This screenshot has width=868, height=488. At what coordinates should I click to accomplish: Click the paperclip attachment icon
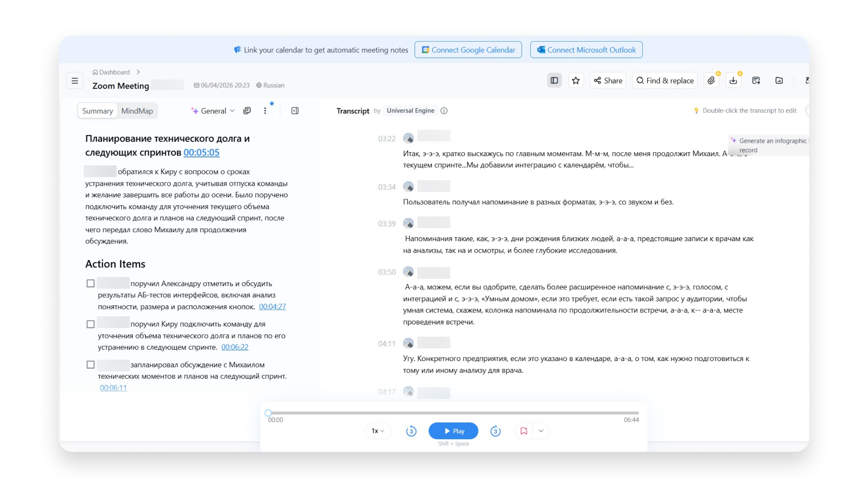pyautogui.click(x=712, y=80)
